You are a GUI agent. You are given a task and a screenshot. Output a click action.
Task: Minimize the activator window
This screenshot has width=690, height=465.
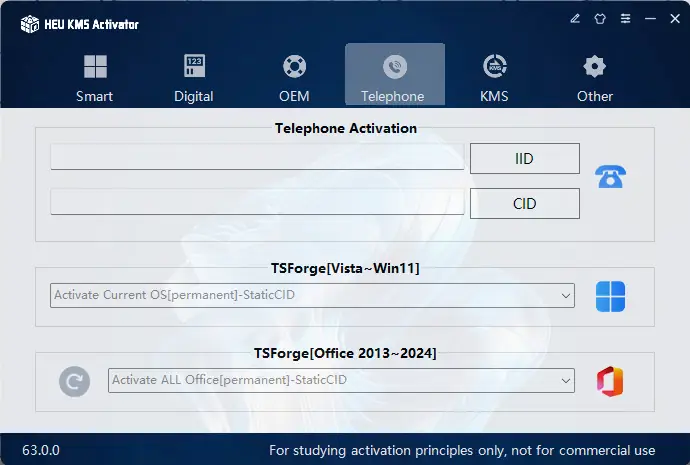pyautogui.click(x=650, y=18)
